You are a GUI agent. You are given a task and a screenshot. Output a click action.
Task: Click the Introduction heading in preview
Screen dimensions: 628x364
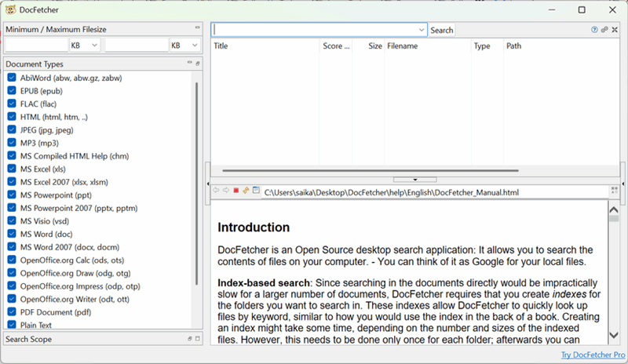coord(254,227)
